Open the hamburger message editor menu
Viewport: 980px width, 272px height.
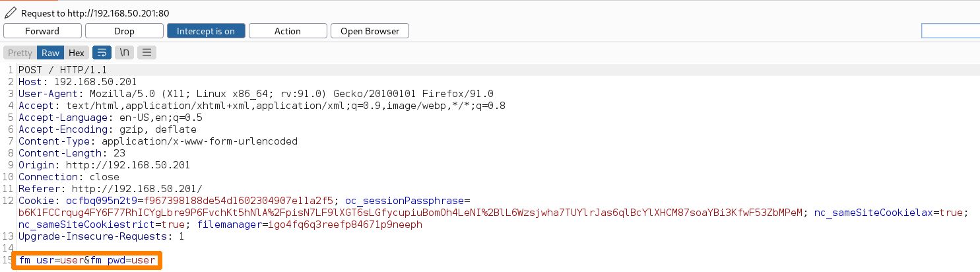point(147,53)
